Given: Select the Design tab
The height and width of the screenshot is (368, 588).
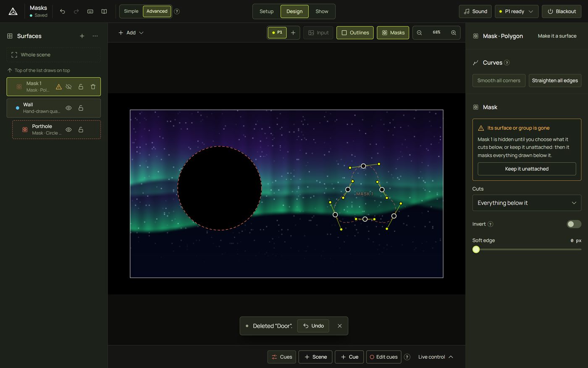Looking at the screenshot, I should click(x=294, y=11).
